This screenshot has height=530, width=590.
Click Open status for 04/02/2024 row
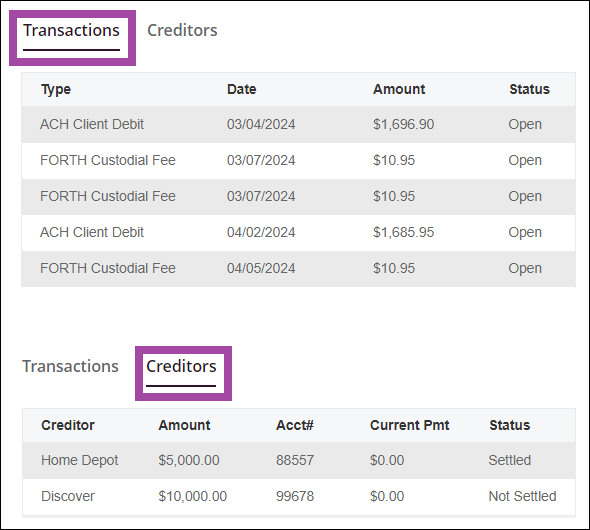(x=525, y=232)
